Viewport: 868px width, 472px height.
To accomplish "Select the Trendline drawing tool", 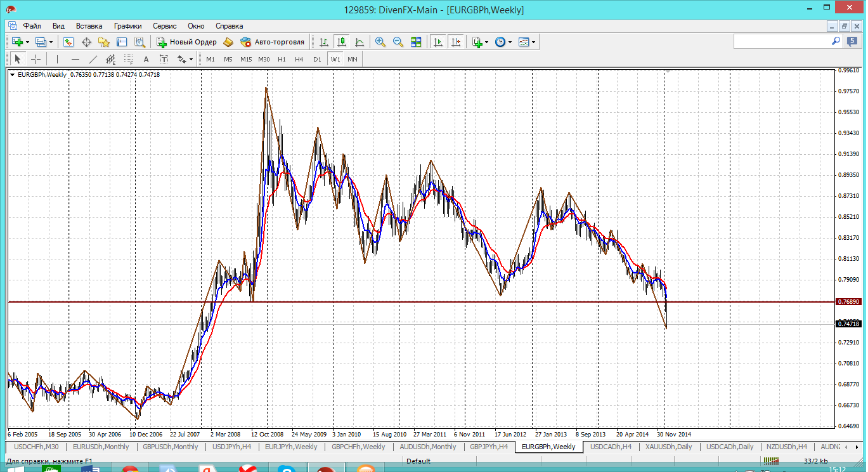I will point(93,59).
